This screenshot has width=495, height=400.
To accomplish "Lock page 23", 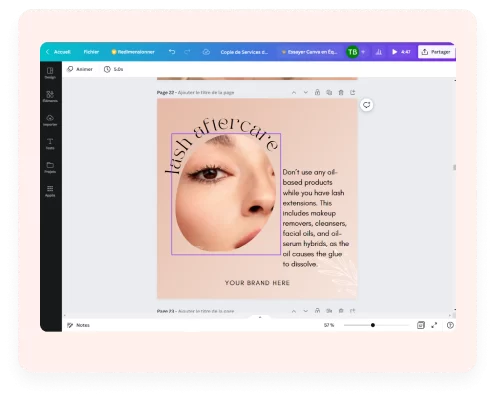I will (317, 311).
